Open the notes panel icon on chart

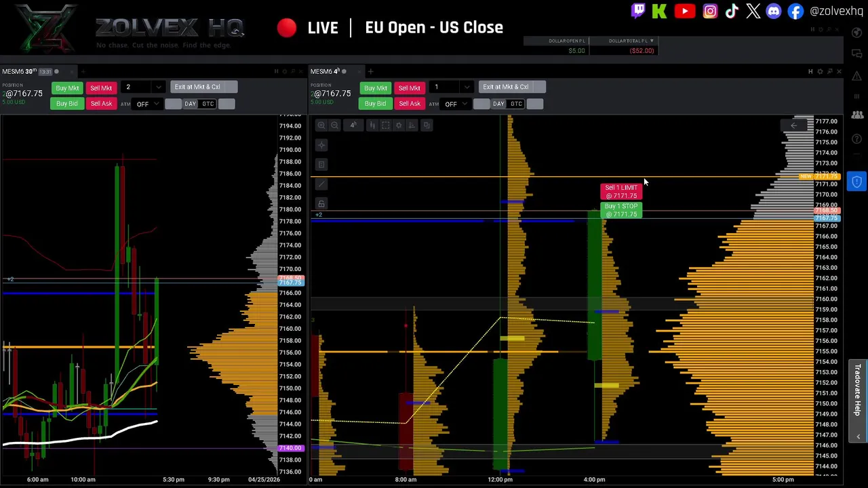coord(321,165)
